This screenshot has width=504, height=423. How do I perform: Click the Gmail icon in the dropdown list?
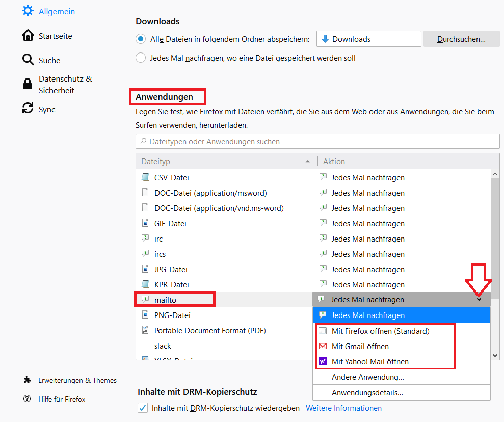click(322, 347)
